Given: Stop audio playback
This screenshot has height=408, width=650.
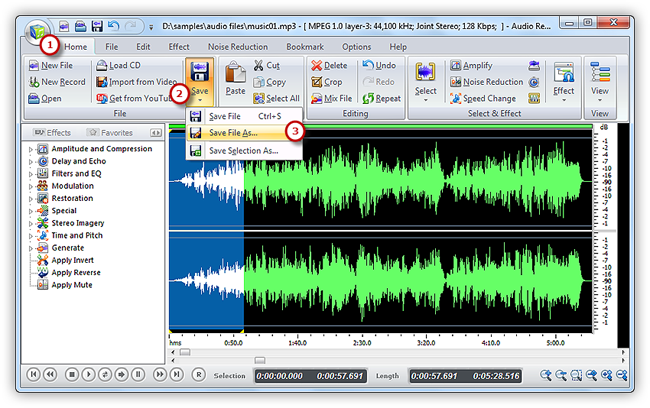Looking at the screenshot, I should point(72,375).
